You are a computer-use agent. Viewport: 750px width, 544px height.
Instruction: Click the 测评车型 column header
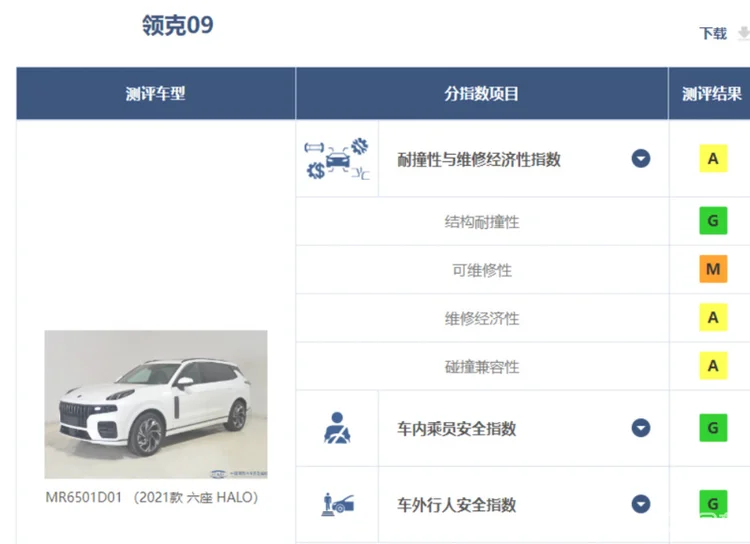(x=155, y=93)
